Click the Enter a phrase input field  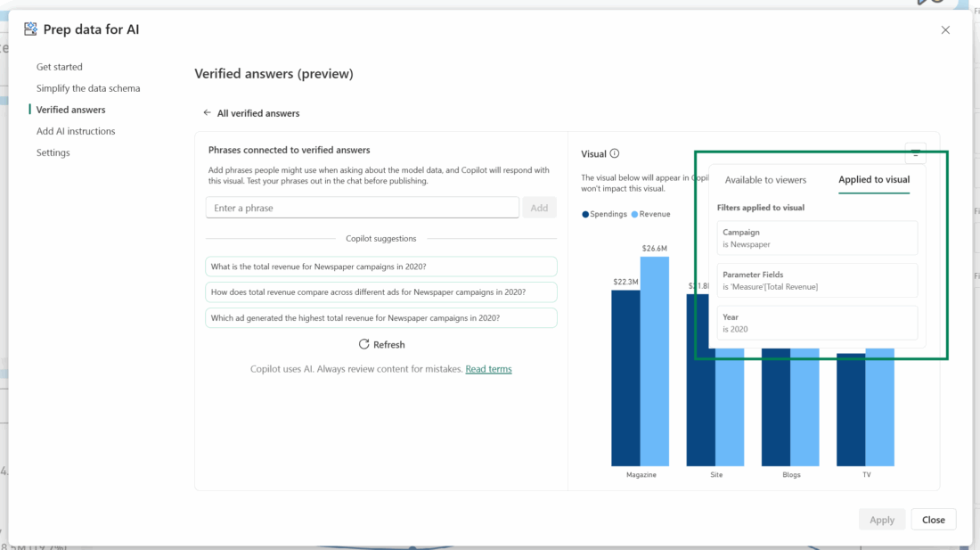click(362, 208)
